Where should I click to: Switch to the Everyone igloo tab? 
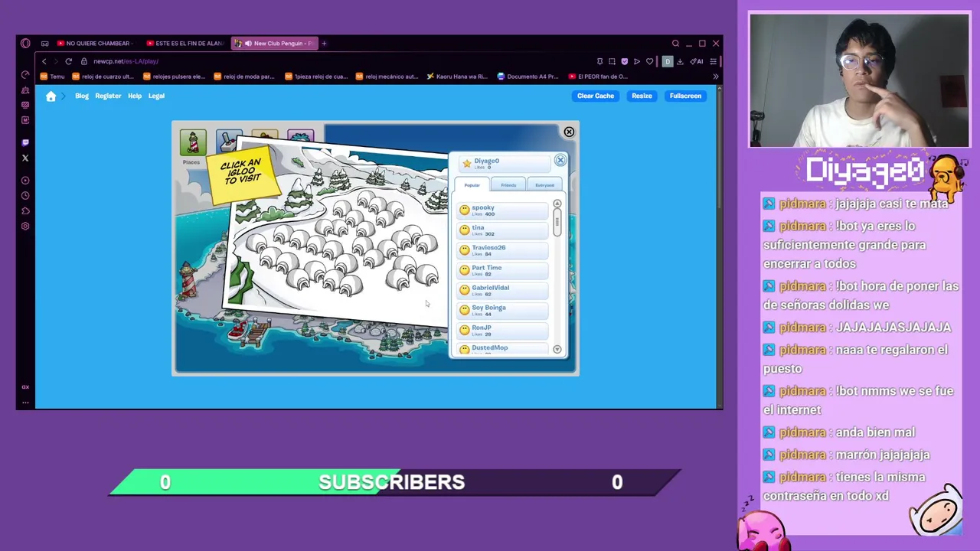544,185
